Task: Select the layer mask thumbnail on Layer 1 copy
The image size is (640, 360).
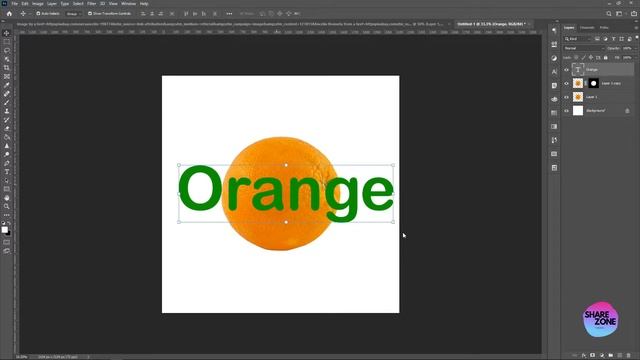Action: (x=593, y=83)
